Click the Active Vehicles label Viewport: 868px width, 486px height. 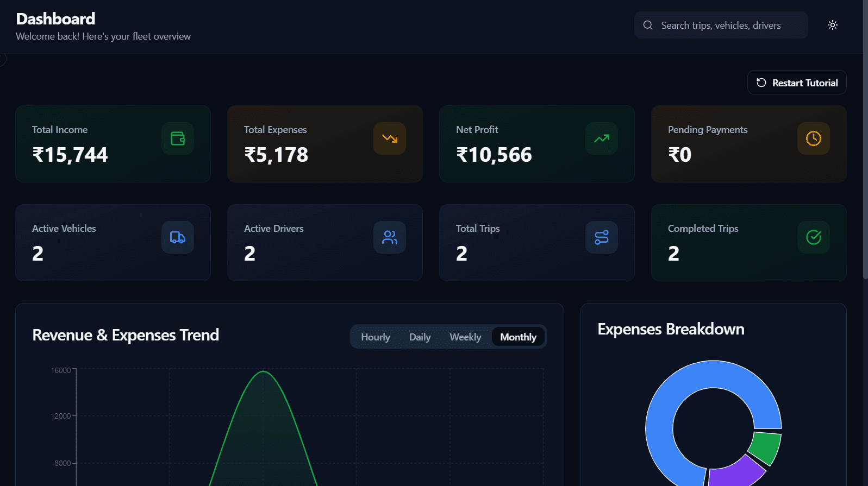(64, 229)
